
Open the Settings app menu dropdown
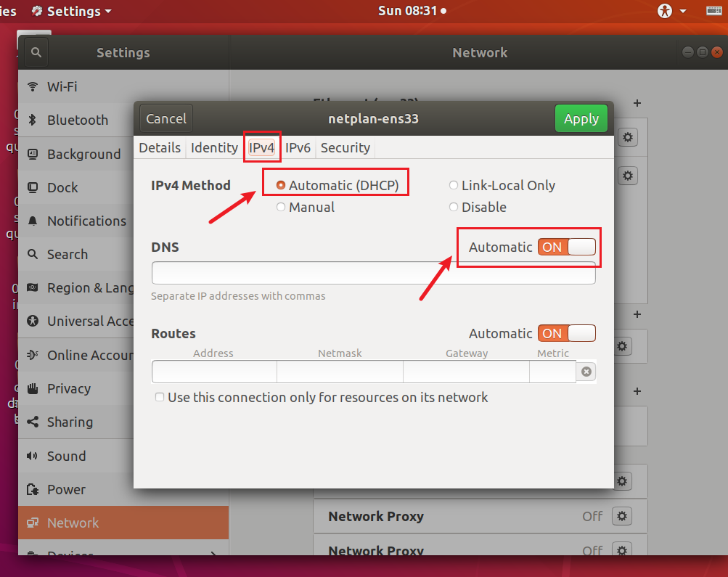(72, 11)
